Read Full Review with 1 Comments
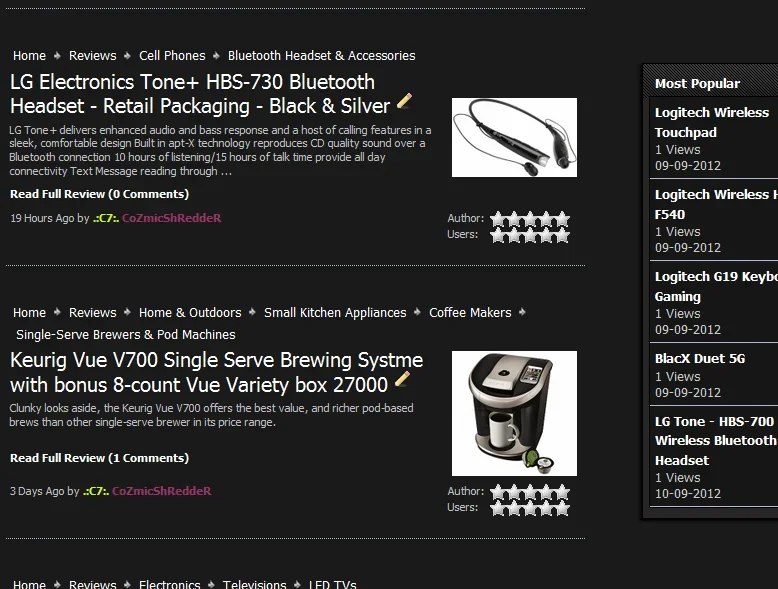778x589 pixels. (99, 458)
